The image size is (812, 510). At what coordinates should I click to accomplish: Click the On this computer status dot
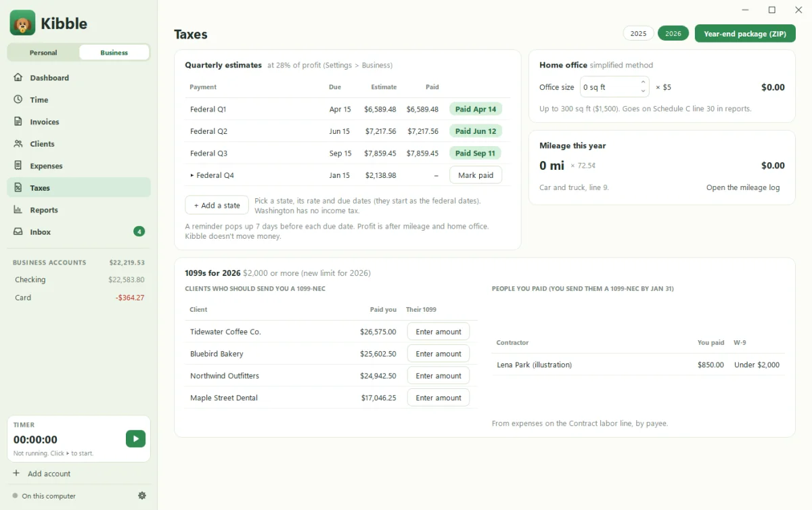pyautogui.click(x=15, y=496)
